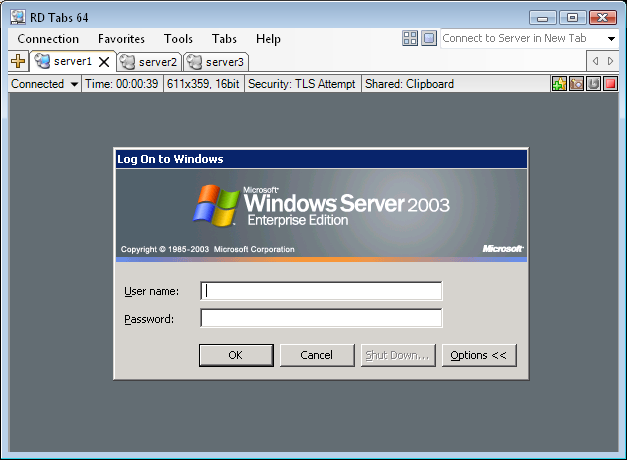This screenshot has width=627, height=460.
Task: Maximize the RD Tabs window
Action: [x=573, y=18]
